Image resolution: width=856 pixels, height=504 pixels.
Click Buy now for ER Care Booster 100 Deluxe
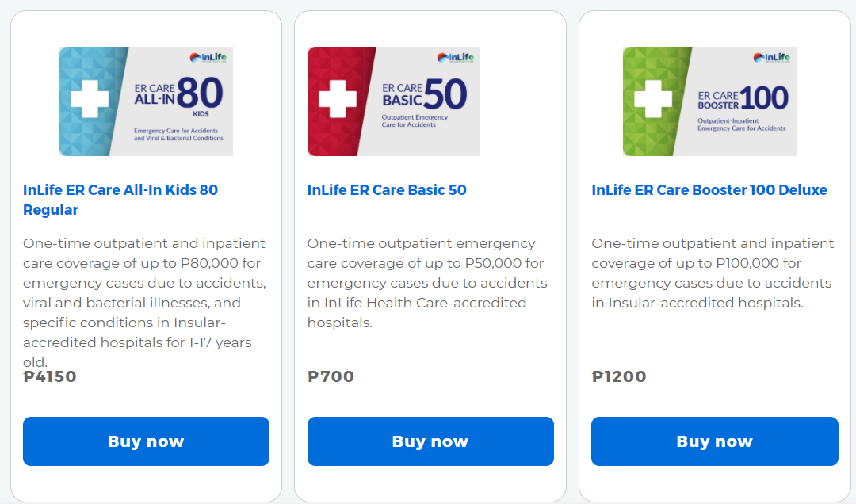(x=714, y=441)
